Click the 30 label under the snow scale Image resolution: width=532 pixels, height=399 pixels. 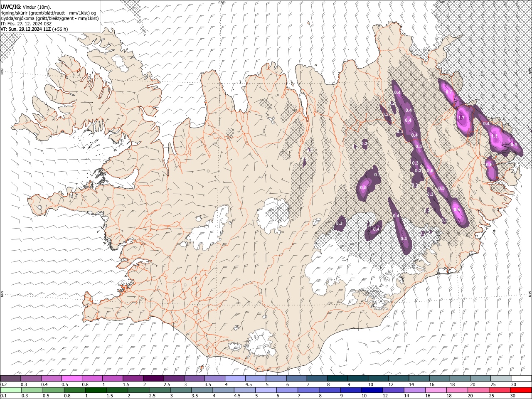[x=513, y=384]
